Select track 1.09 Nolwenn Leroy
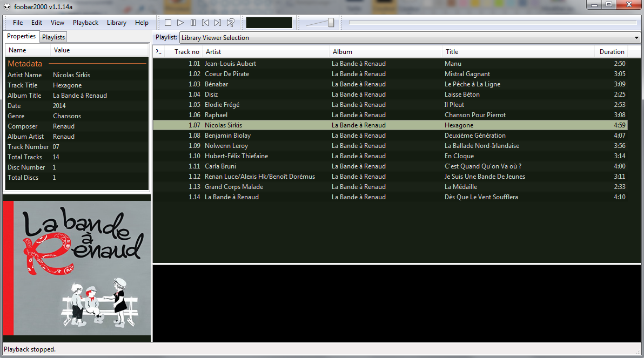Screen dimensions: 644x358 click(x=390, y=146)
